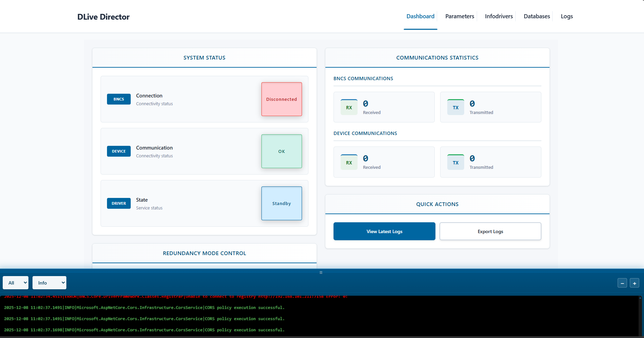Switch to the Parameters tab
This screenshot has height=338, width=644.
click(459, 16)
